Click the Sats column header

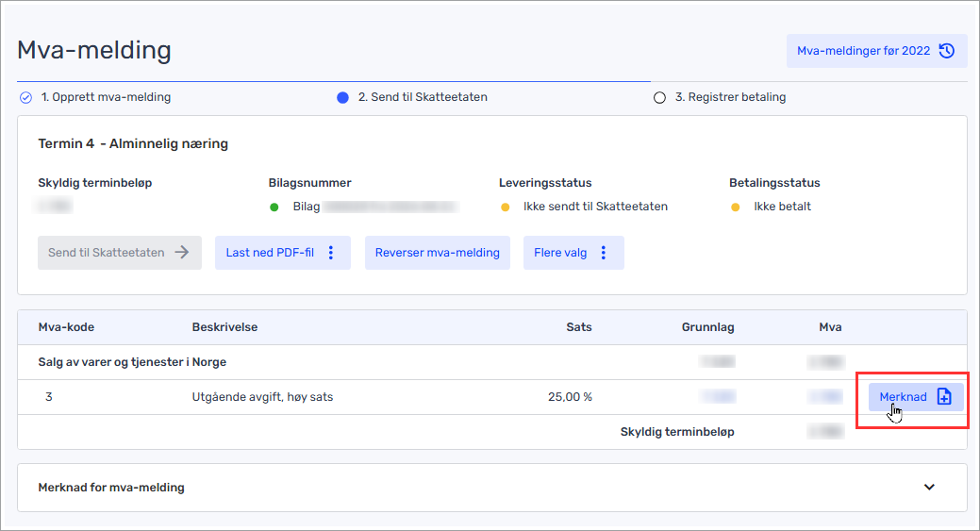(x=579, y=327)
